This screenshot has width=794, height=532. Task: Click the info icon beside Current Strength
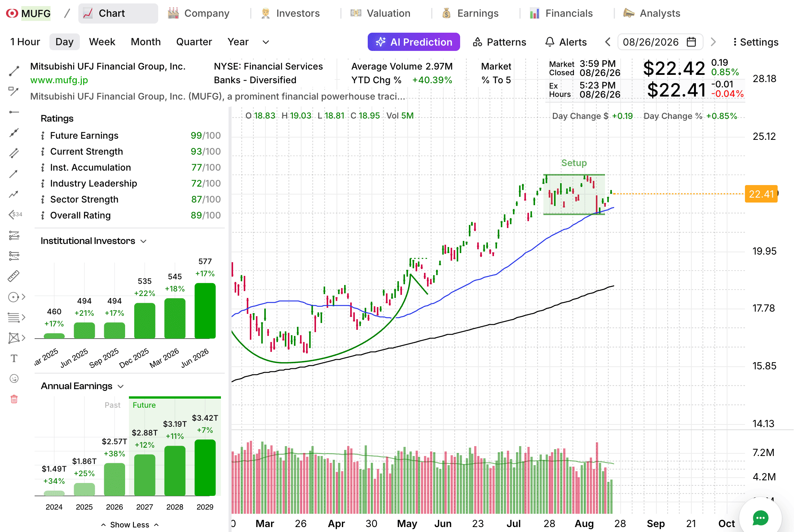click(x=43, y=152)
